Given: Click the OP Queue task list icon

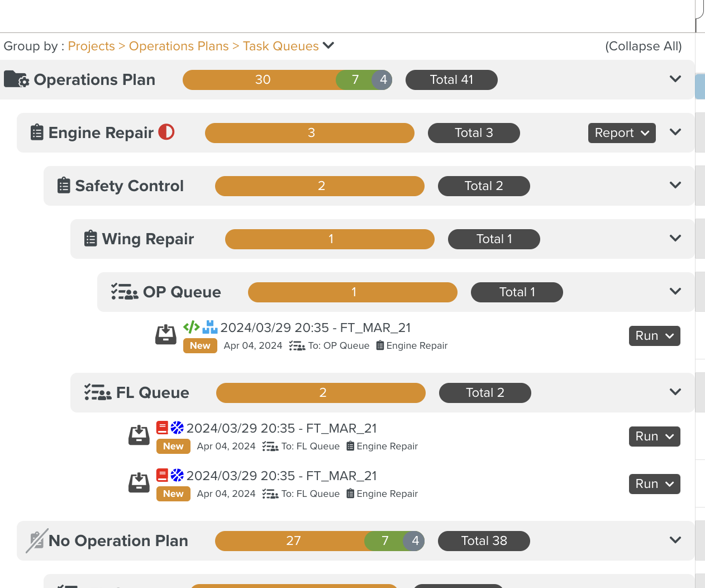Looking at the screenshot, I should point(125,292).
